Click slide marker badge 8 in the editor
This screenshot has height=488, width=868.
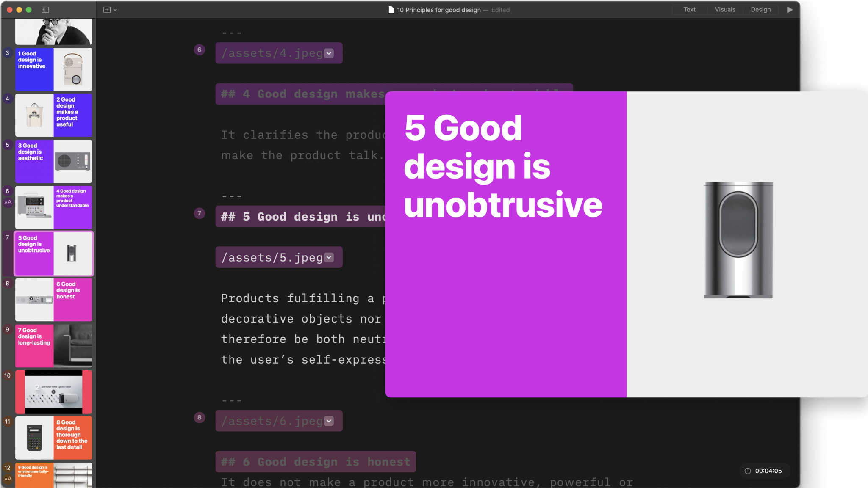[x=199, y=417]
